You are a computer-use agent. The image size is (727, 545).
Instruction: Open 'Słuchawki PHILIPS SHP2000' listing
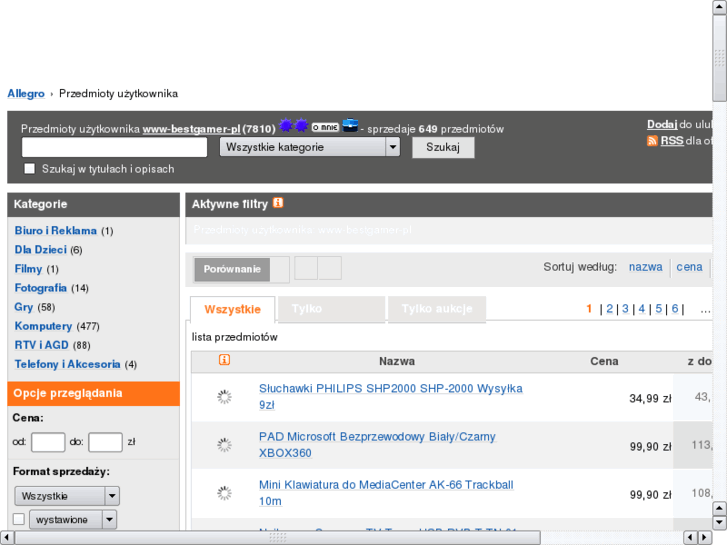pyautogui.click(x=390, y=397)
